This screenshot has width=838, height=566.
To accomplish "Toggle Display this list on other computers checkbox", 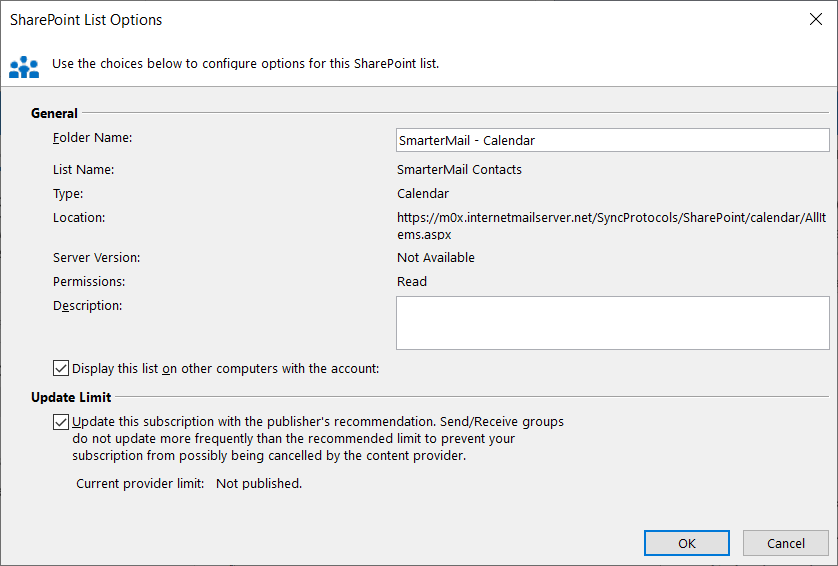I will click(x=61, y=368).
